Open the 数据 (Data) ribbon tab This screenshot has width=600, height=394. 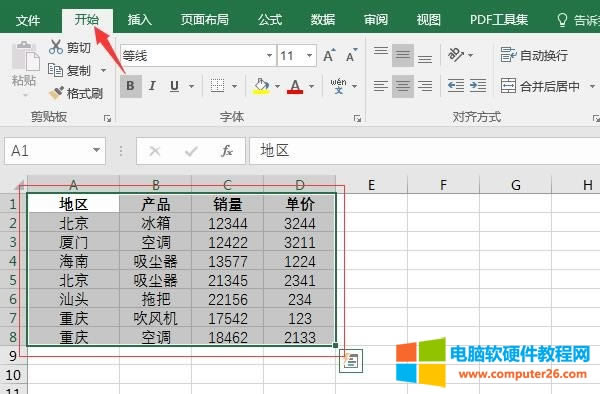[323, 20]
